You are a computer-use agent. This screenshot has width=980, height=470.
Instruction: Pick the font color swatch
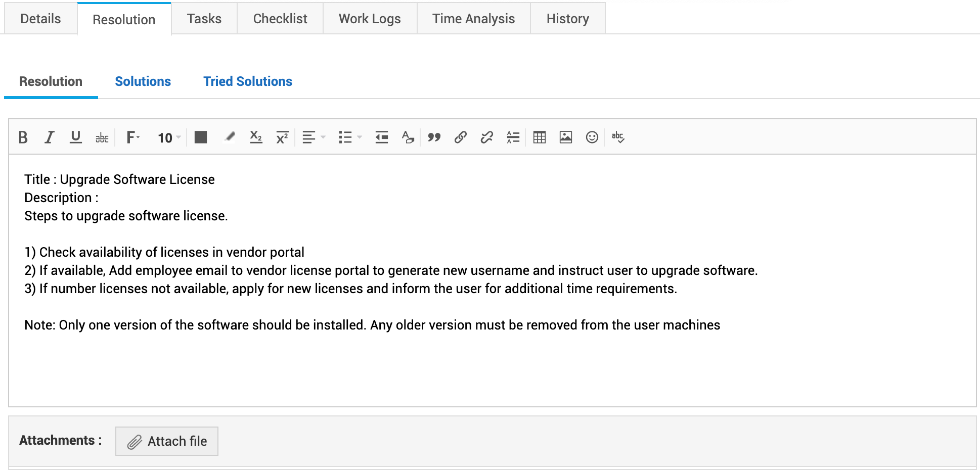click(x=201, y=137)
